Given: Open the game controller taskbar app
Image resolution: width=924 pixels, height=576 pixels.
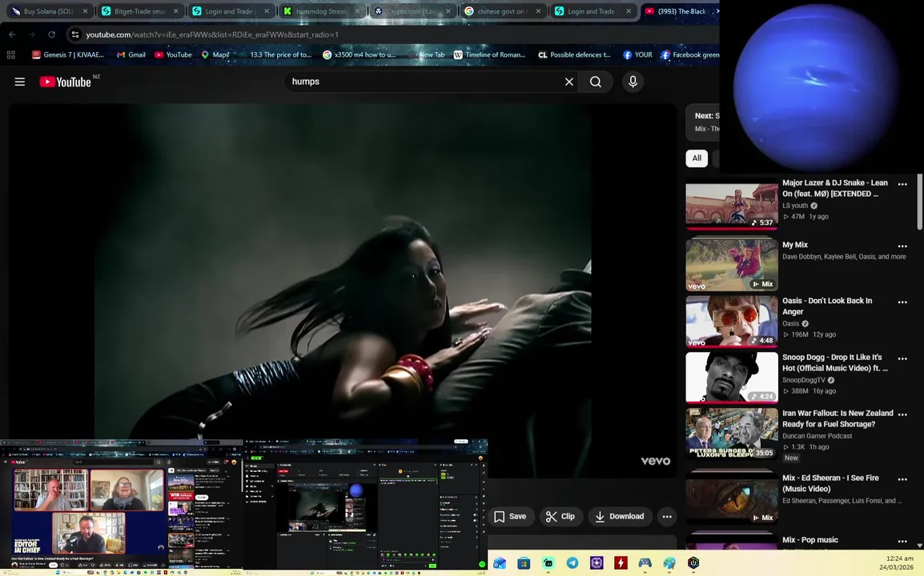Looking at the screenshot, I should (x=645, y=563).
